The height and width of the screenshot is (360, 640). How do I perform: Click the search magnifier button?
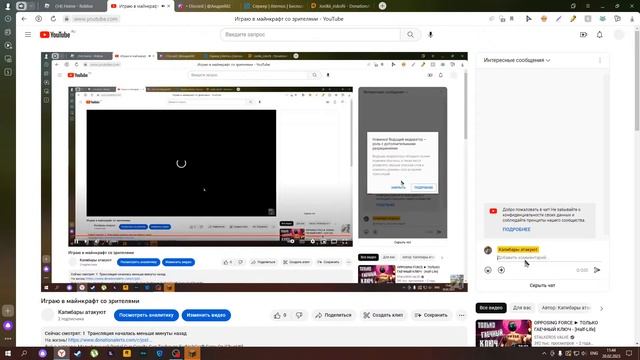(x=410, y=35)
